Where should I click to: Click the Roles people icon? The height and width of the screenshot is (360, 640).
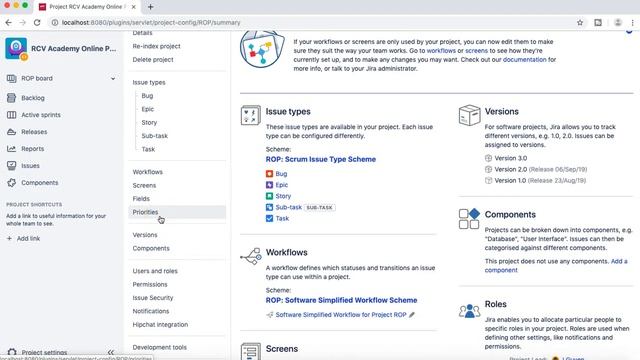[x=469, y=311]
